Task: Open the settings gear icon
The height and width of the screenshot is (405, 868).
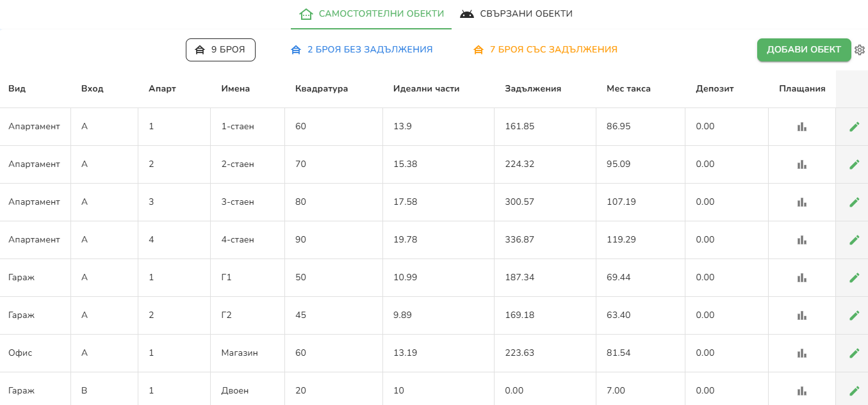Action: [860, 49]
